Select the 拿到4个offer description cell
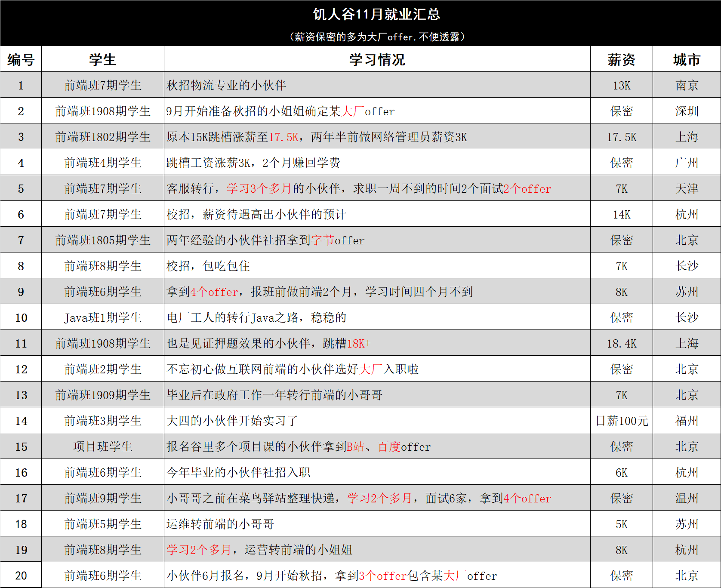Image resolution: width=721 pixels, height=588 pixels. coord(377,292)
